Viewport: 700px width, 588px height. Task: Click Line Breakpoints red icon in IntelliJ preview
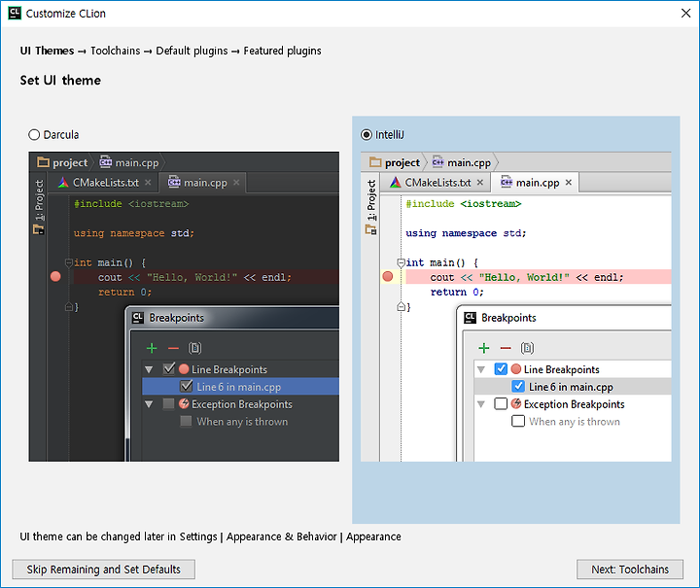click(516, 369)
